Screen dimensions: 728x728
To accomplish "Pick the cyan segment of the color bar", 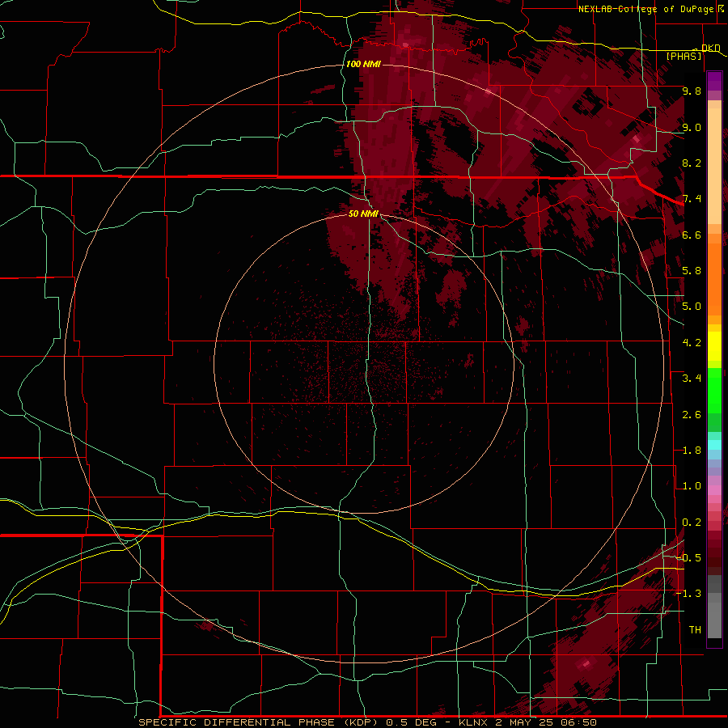I will click(x=714, y=445).
